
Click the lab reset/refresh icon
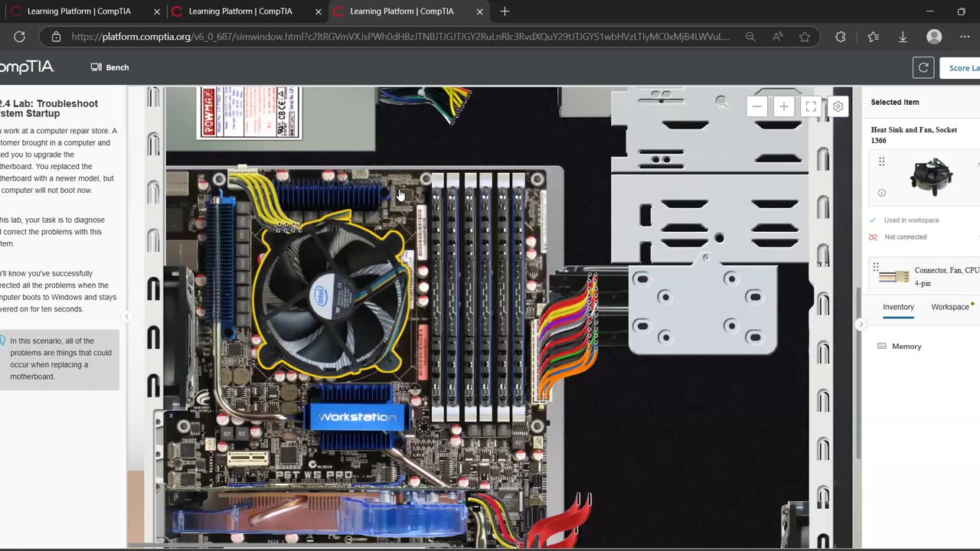pos(923,67)
